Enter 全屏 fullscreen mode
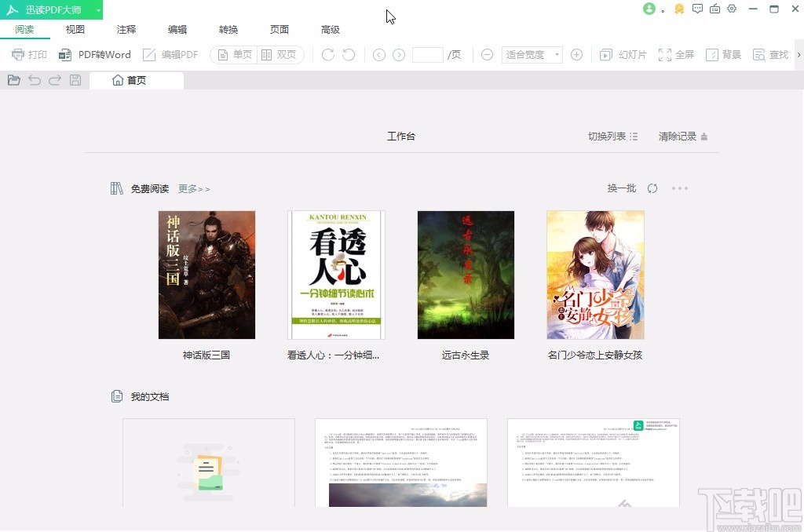Screen dimensions: 804x532 [x=676, y=54]
